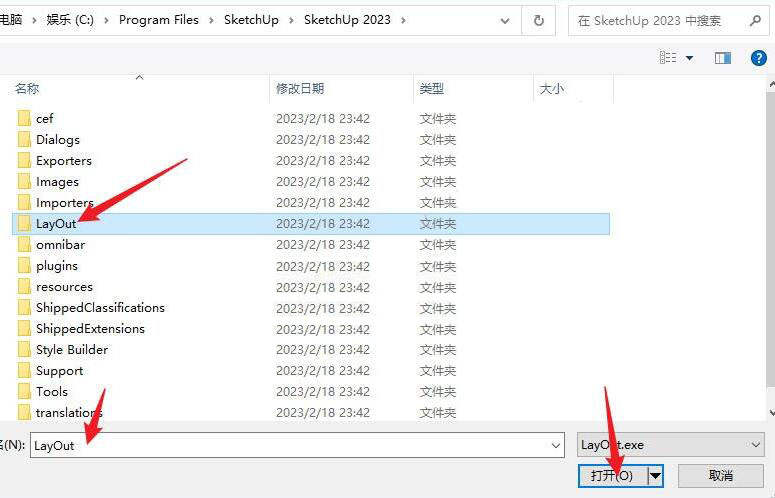
Task: Click the folder icon next to Dialogs
Action: coord(24,140)
